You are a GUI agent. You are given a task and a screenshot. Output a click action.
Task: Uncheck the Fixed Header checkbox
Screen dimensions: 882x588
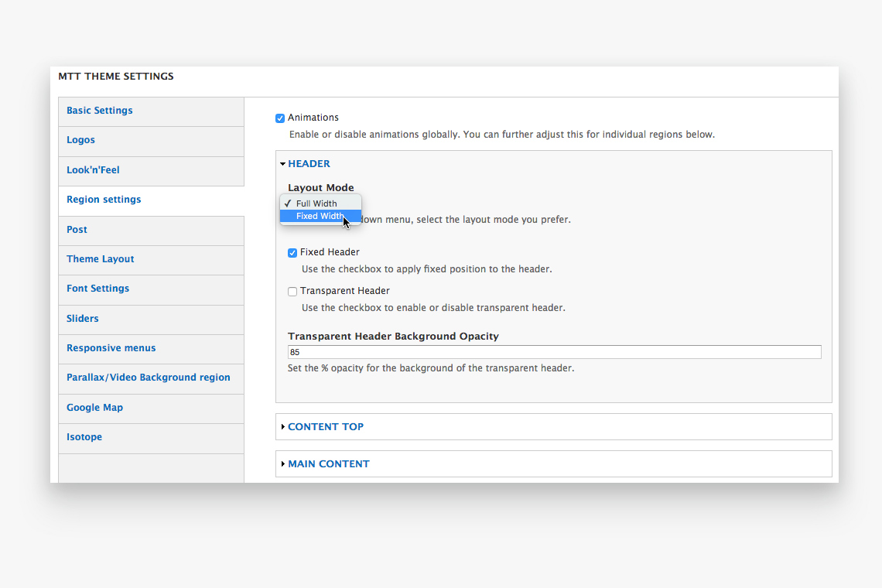tap(292, 253)
